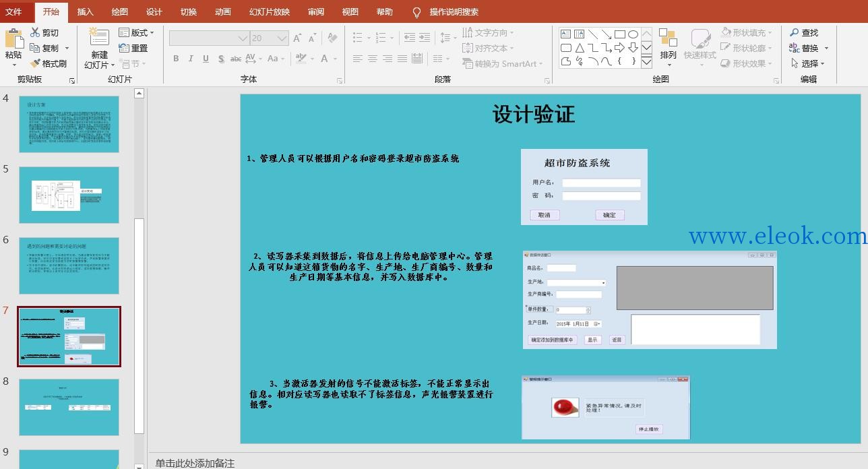868x469 pixels.
Task: Open the font name combo box
Action: click(x=210, y=38)
